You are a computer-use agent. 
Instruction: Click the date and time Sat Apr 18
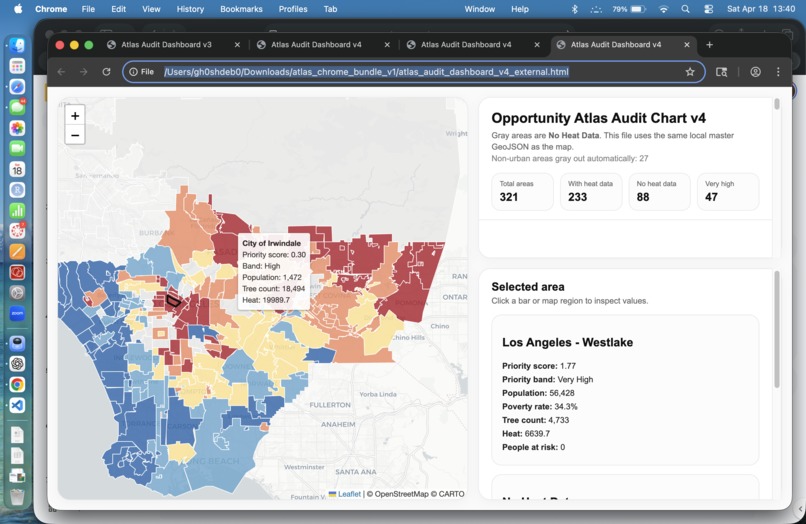pos(761,9)
